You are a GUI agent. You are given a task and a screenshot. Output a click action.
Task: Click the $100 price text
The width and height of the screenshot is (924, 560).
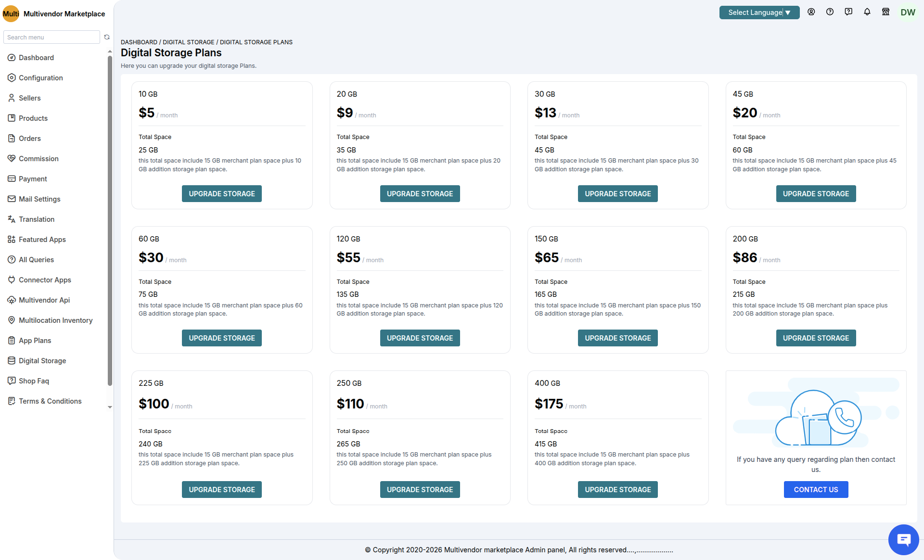(154, 404)
